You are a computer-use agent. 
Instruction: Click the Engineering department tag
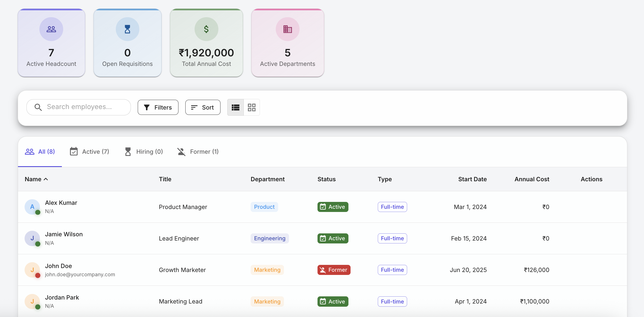coord(270,238)
